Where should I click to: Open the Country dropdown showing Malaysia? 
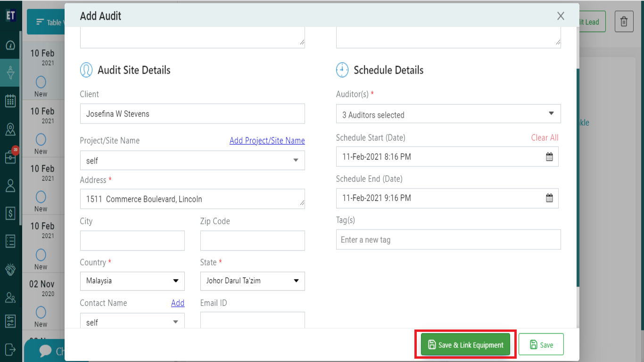point(132,281)
